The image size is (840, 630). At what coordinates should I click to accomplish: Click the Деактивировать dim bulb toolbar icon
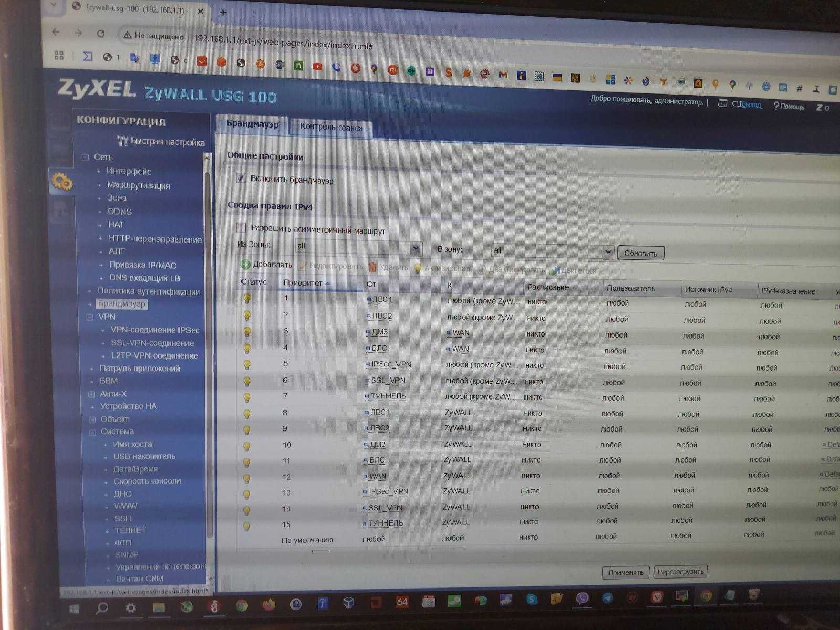point(482,269)
